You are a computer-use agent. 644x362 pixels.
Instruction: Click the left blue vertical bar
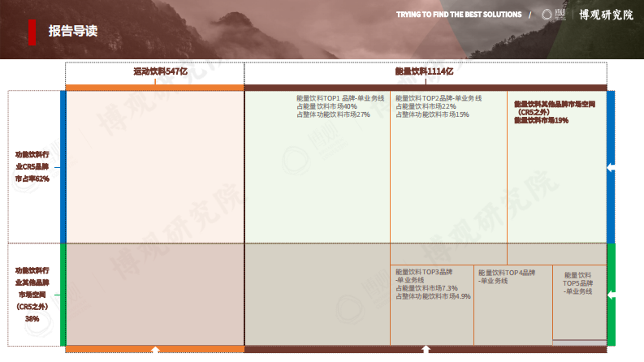63,166
